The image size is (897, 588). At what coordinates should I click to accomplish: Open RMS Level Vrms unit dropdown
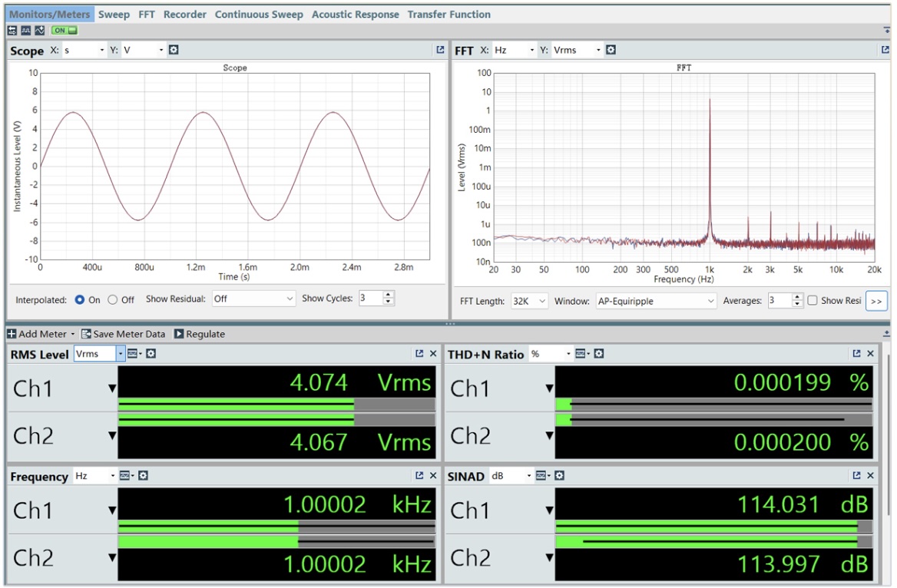[x=100, y=353]
